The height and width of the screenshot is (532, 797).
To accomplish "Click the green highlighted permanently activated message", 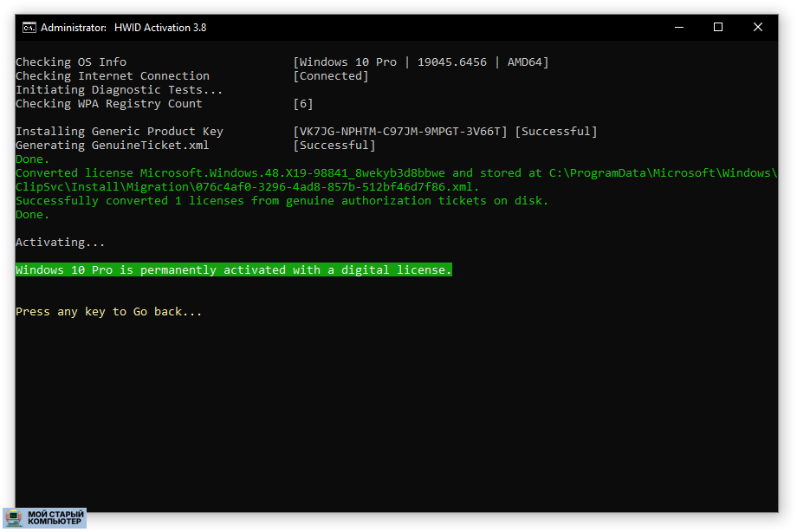I will (234, 270).
